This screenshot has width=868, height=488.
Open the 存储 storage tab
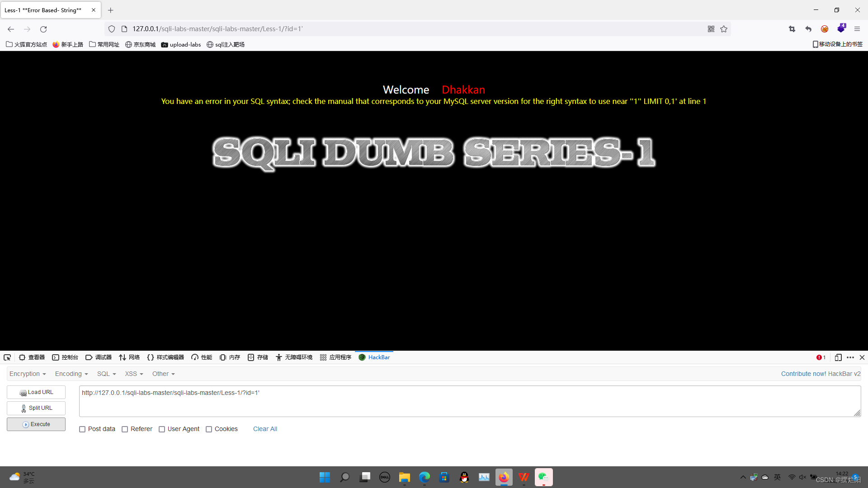[258, 357]
